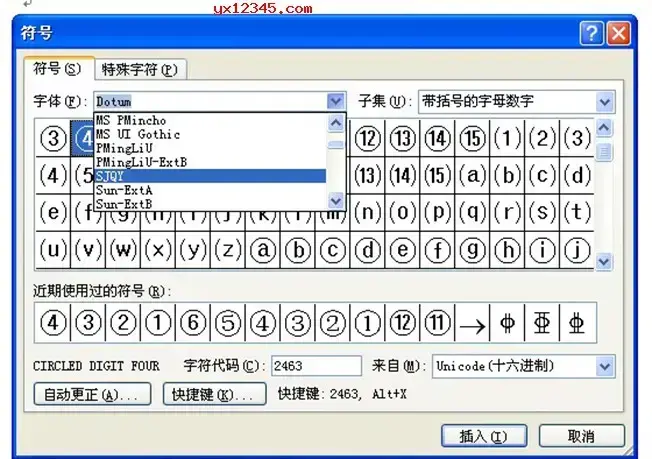Pick circled 11 from recently used symbols
The image size is (652, 459).
coord(437,323)
